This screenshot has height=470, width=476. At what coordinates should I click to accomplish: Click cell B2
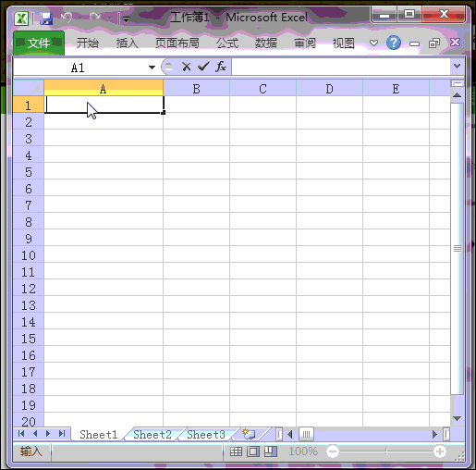196,121
